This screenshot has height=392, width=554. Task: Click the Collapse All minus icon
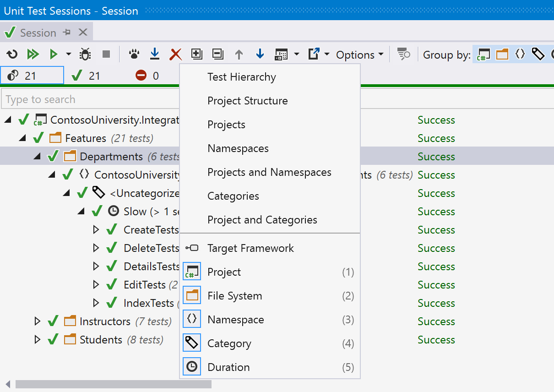pyautogui.click(x=218, y=54)
